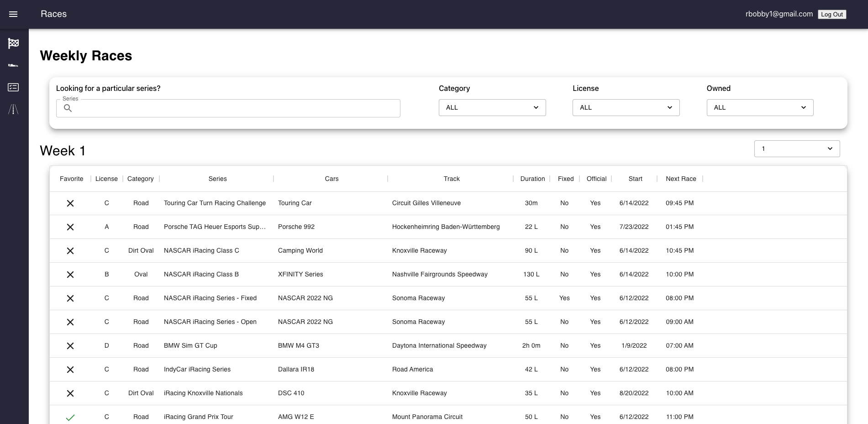The height and width of the screenshot is (424, 868).
Task: Click the Week 1 heading
Action: (63, 151)
